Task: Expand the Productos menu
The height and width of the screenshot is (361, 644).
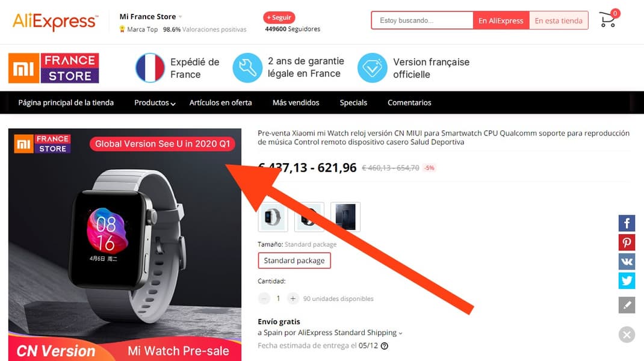Action: [x=155, y=103]
